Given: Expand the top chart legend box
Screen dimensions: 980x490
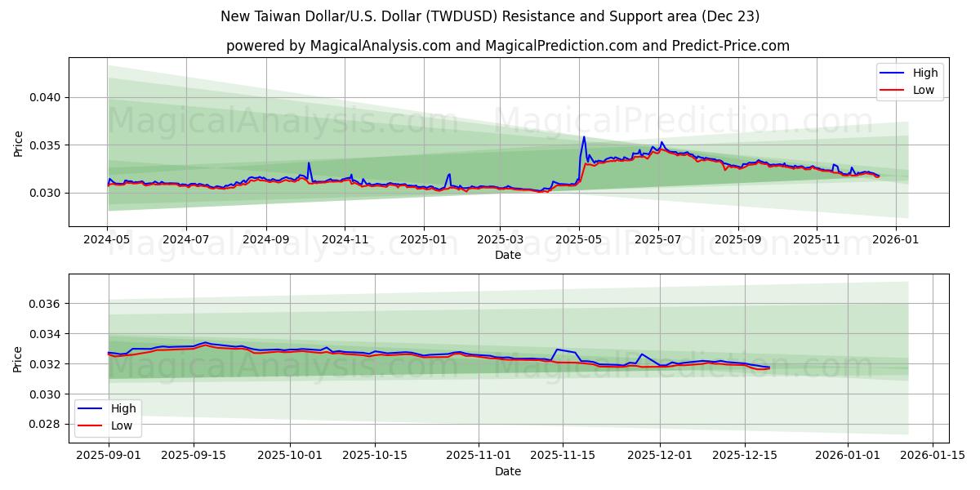Looking at the screenshot, I should point(909,81).
